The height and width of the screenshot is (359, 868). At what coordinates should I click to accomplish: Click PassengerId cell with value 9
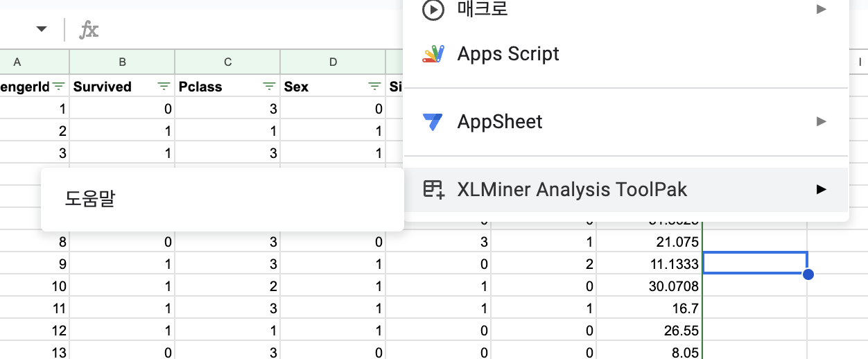click(x=35, y=264)
